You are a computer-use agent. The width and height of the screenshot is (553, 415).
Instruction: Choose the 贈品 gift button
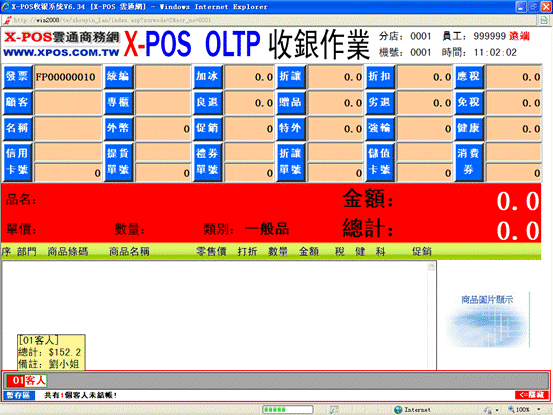point(291,102)
